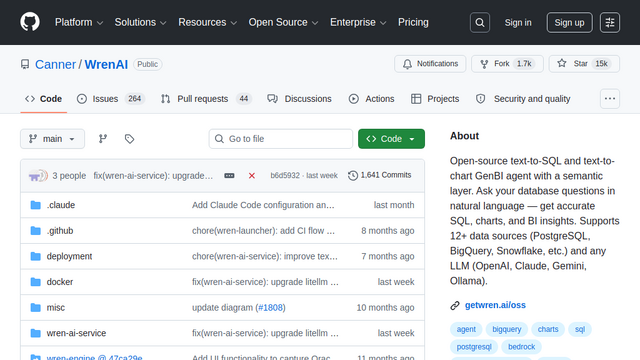Expand the Solutions menu
The width and height of the screenshot is (640, 360).
pos(140,22)
